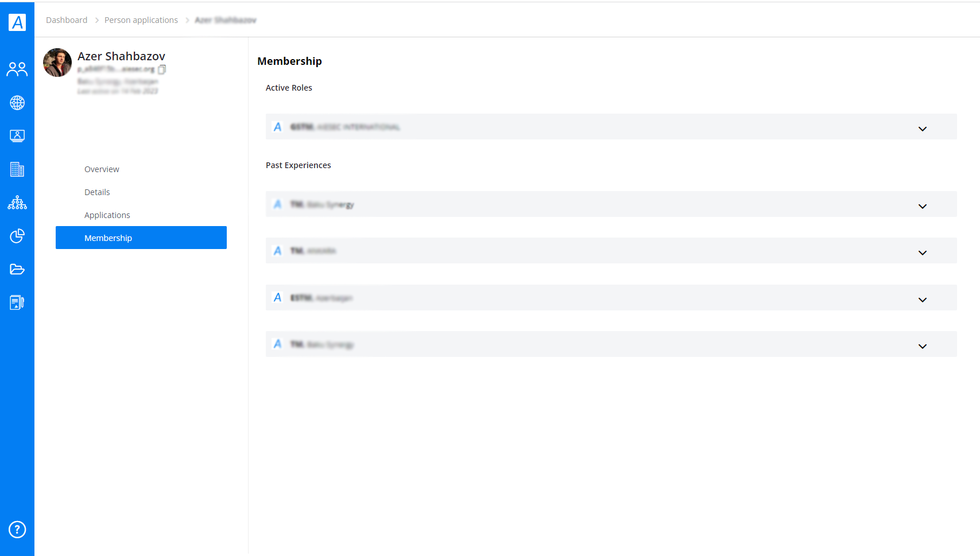Open the monitor person icon in the sidebar
Screen dimensions: 980x556
coord(17,136)
